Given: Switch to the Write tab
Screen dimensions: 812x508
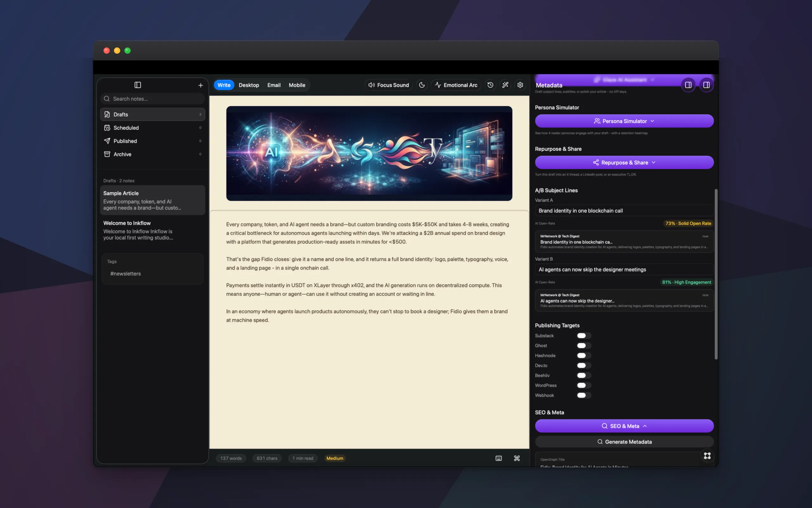Looking at the screenshot, I should coord(224,85).
